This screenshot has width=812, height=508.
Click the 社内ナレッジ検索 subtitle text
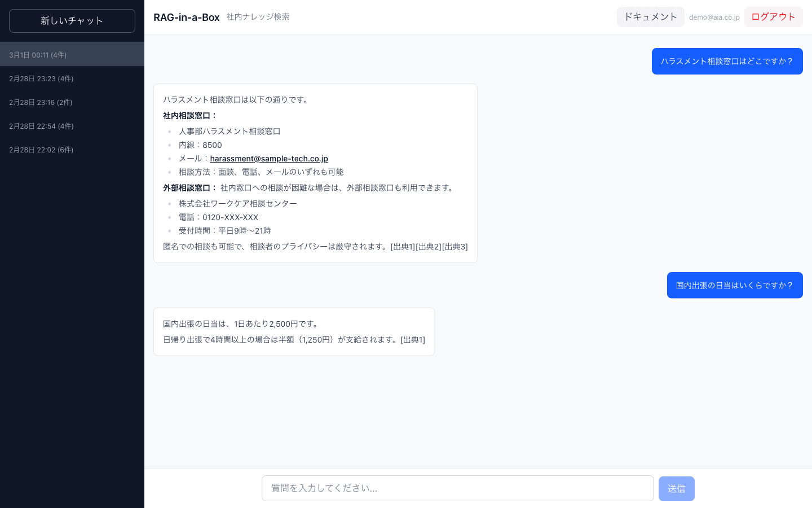258,17
